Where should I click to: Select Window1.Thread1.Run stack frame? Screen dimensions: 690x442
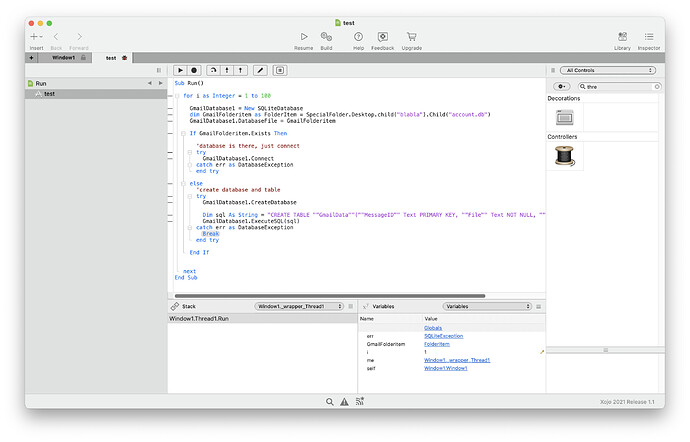(x=262, y=319)
